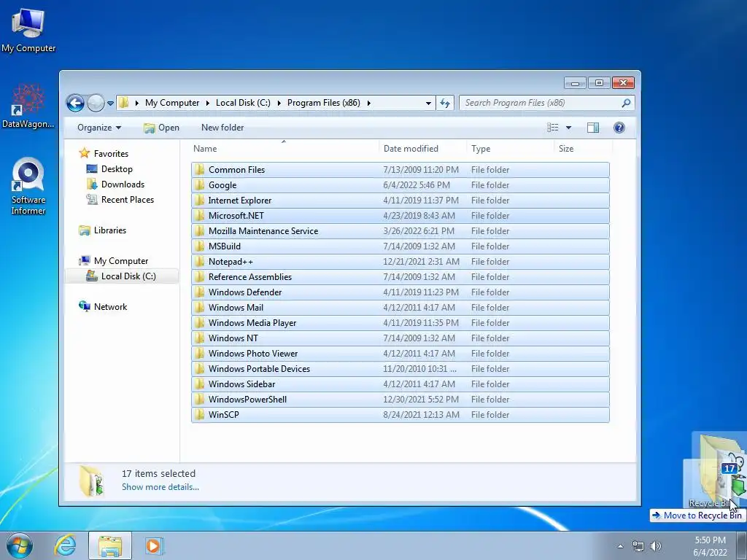Click the My Computer desktop icon

(28, 30)
